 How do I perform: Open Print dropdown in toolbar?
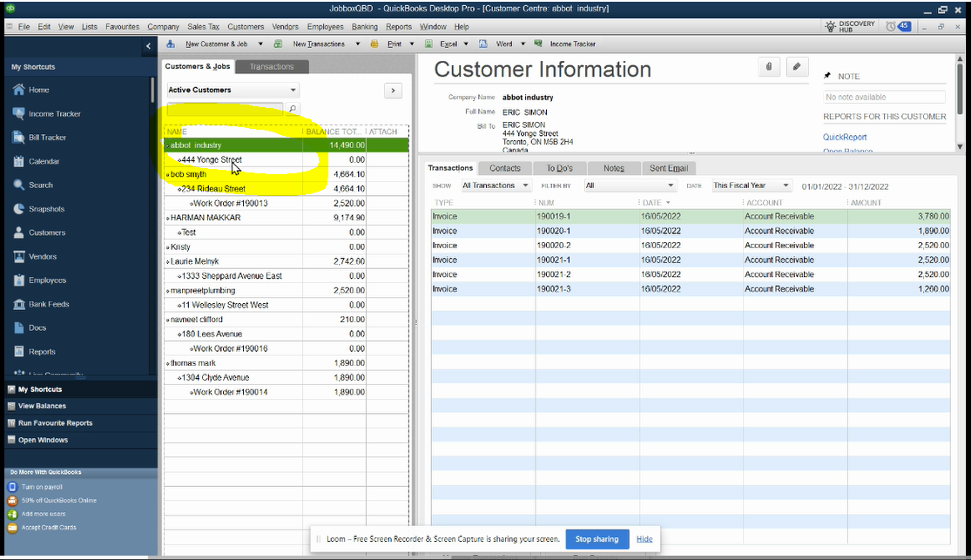(x=411, y=44)
